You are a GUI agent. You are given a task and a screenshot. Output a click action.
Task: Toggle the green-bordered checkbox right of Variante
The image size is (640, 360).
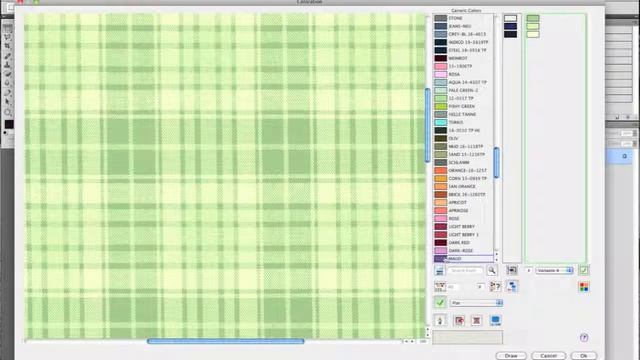coord(584,270)
